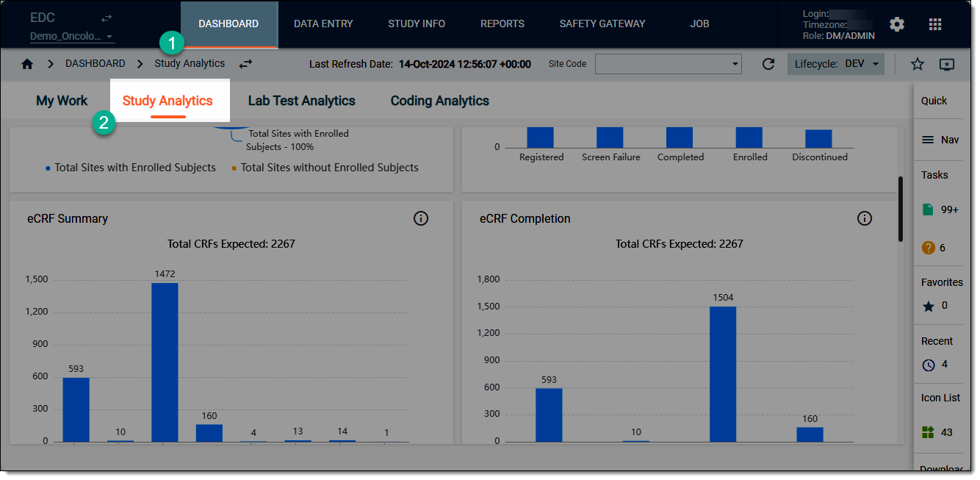The height and width of the screenshot is (480, 980).
Task: Open the Demo_Oncolo study dropdown
Action: pos(72,37)
